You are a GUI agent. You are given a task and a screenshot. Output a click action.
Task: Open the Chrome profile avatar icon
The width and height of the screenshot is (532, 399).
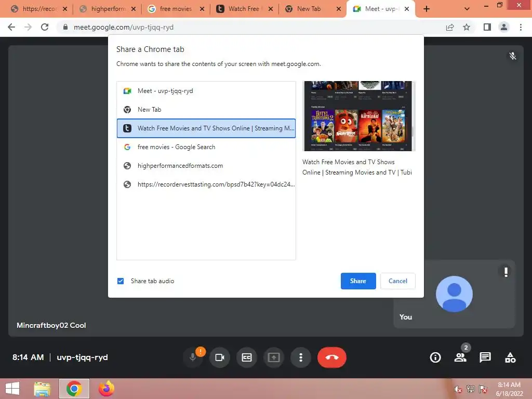(x=504, y=27)
